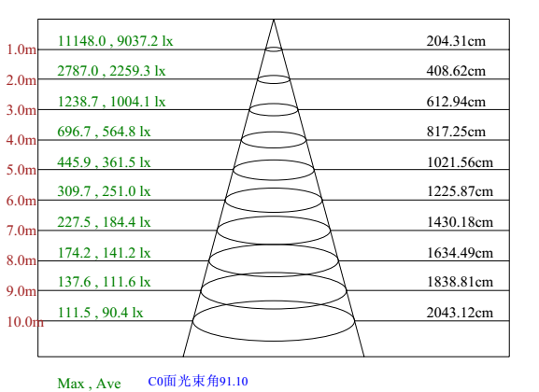
Task: Click the 204.31cm beam diameter value
Action: pyautogui.click(x=456, y=41)
